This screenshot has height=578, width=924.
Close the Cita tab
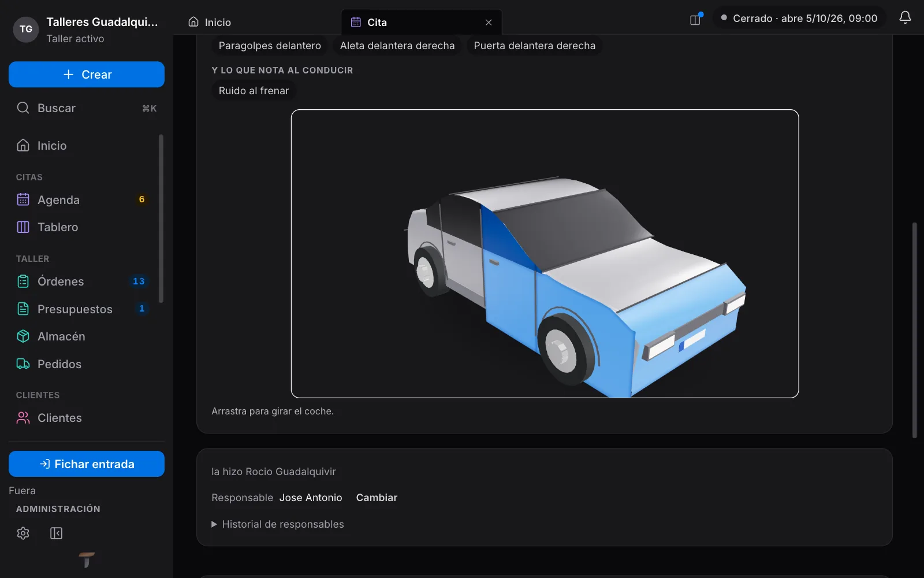pyautogui.click(x=489, y=23)
